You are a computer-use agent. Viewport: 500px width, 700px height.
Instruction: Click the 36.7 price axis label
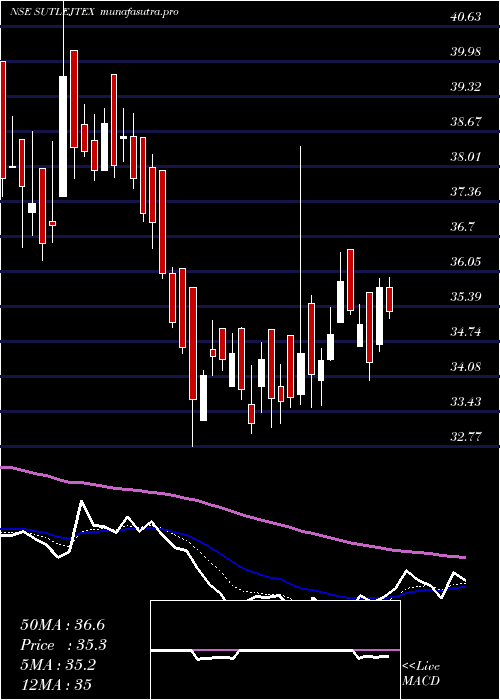click(x=462, y=227)
